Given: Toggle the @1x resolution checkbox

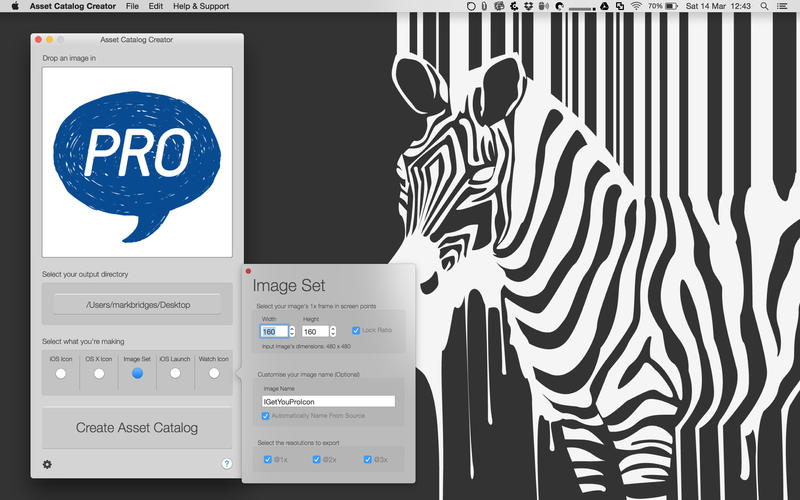Looking at the screenshot, I should [x=267, y=459].
